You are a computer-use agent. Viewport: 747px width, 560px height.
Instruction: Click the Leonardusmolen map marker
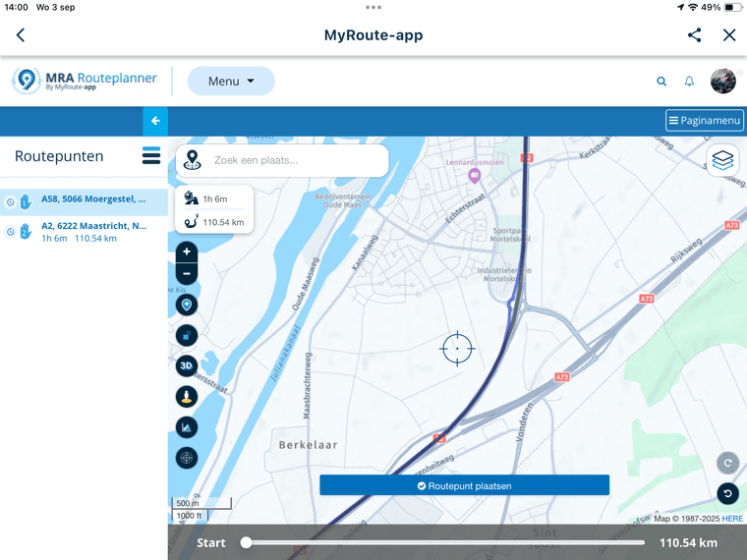pyautogui.click(x=475, y=176)
